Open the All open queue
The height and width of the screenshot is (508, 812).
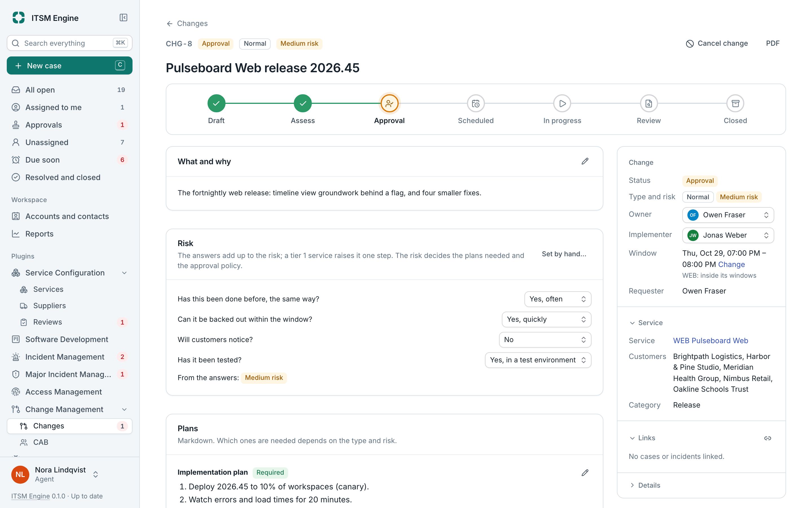[x=69, y=90]
